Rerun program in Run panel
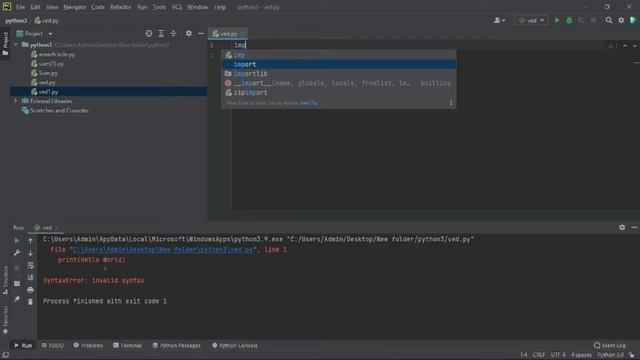The image size is (640, 360). [17, 241]
